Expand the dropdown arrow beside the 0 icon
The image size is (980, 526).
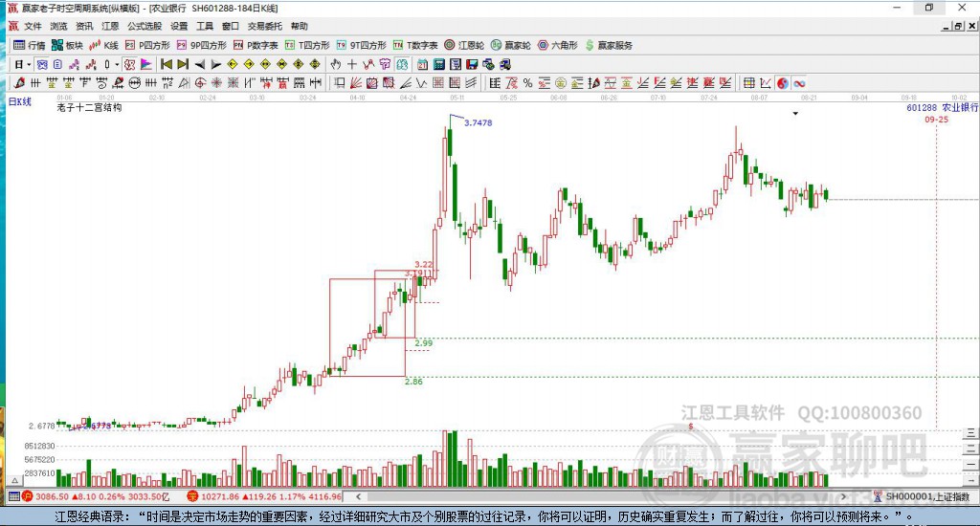click(x=117, y=64)
